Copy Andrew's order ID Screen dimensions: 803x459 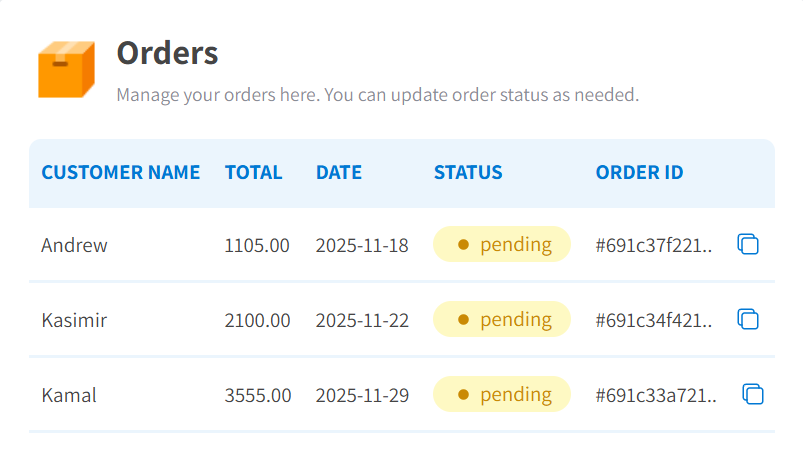click(748, 244)
